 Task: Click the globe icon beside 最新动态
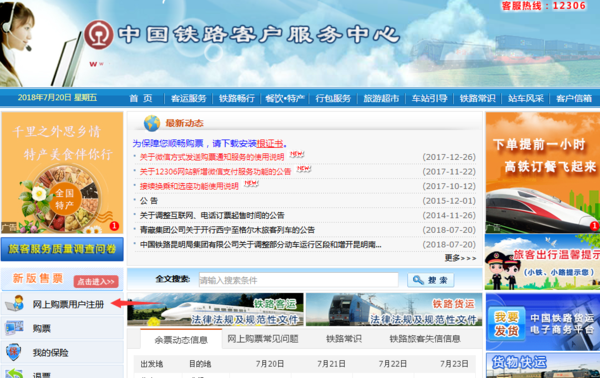pyautogui.click(x=152, y=123)
